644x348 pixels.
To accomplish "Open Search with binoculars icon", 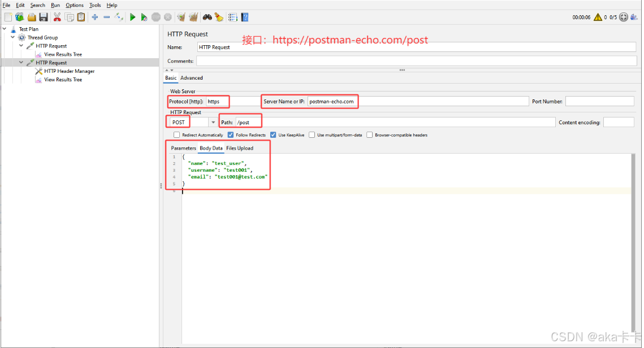I will [207, 18].
